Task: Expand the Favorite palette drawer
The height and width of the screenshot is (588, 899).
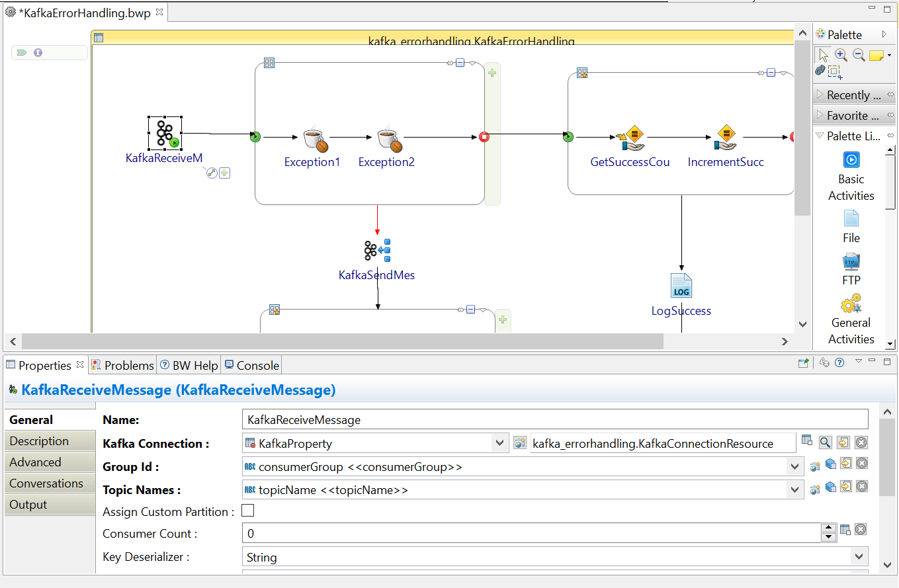Action: point(853,115)
